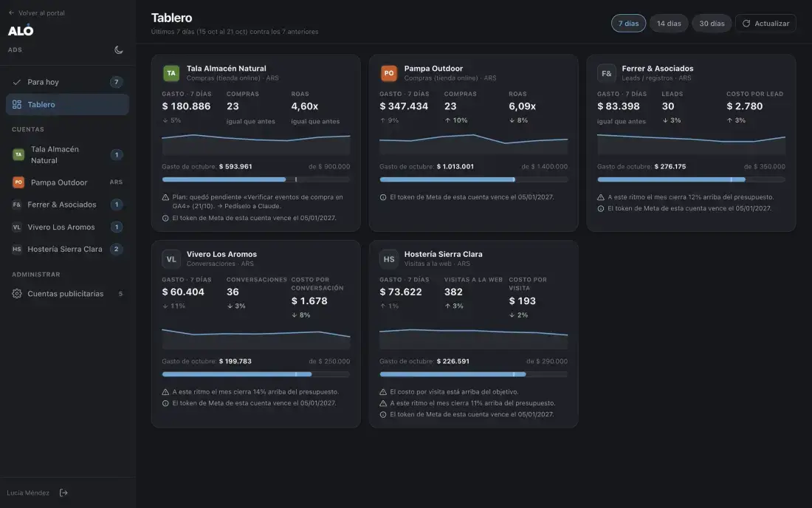Click the $ 2.780 costo por lead value
Viewport: 812px width, 508px height.
coord(744,106)
